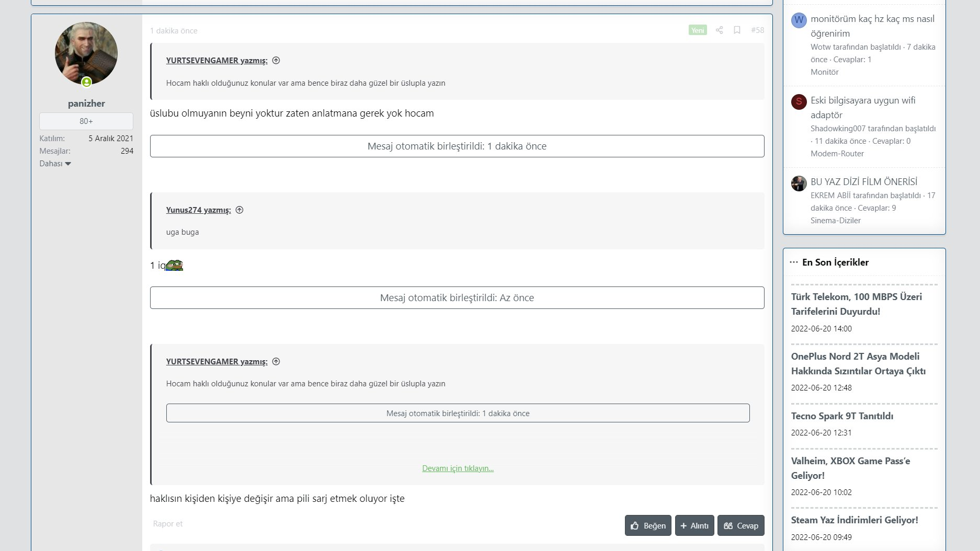
Task: Open panizher's profile avatar picture
Action: (x=86, y=53)
